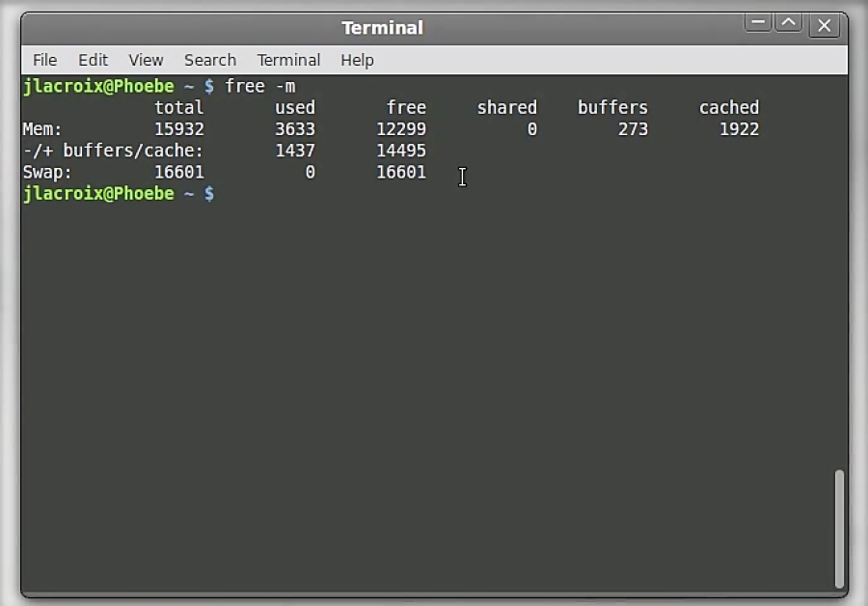
Task: Click the 'cached' column header
Action: click(729, 107)
